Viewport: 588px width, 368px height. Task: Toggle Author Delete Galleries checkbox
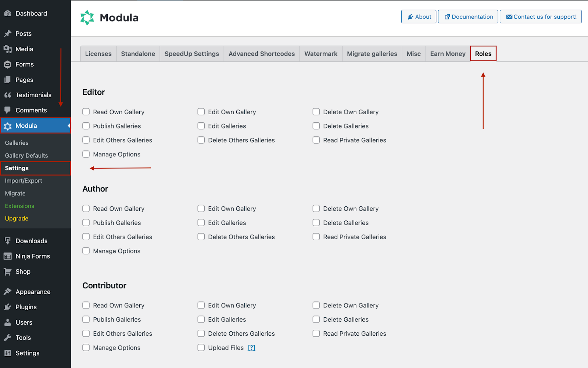pyautogui.click(x=316, y=223)
